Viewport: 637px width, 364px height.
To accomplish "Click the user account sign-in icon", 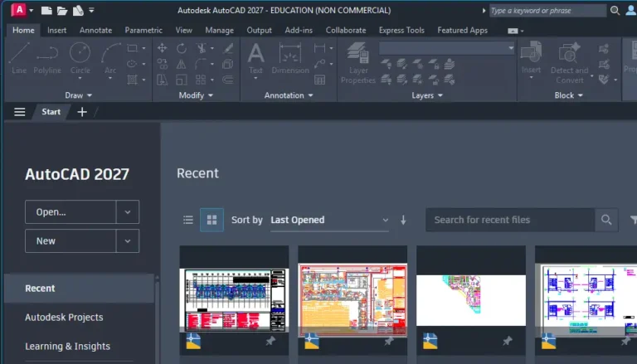I will 631,11.
